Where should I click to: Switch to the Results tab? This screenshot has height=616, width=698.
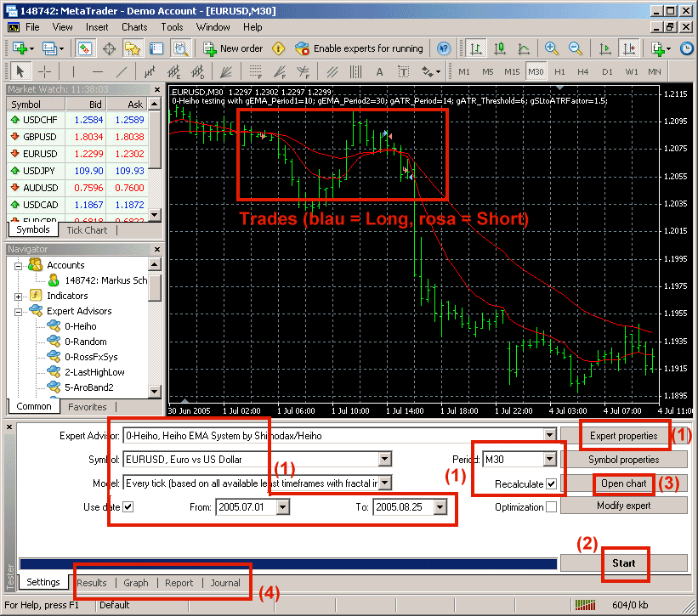[92, 583]
